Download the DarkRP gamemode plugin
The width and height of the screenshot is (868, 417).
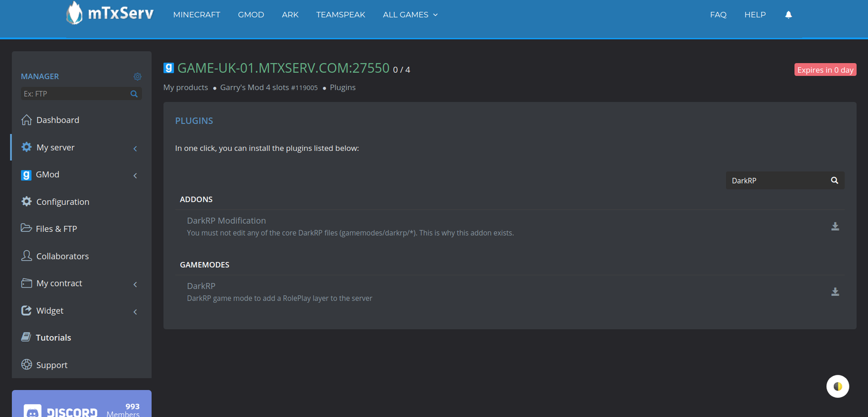835,292
